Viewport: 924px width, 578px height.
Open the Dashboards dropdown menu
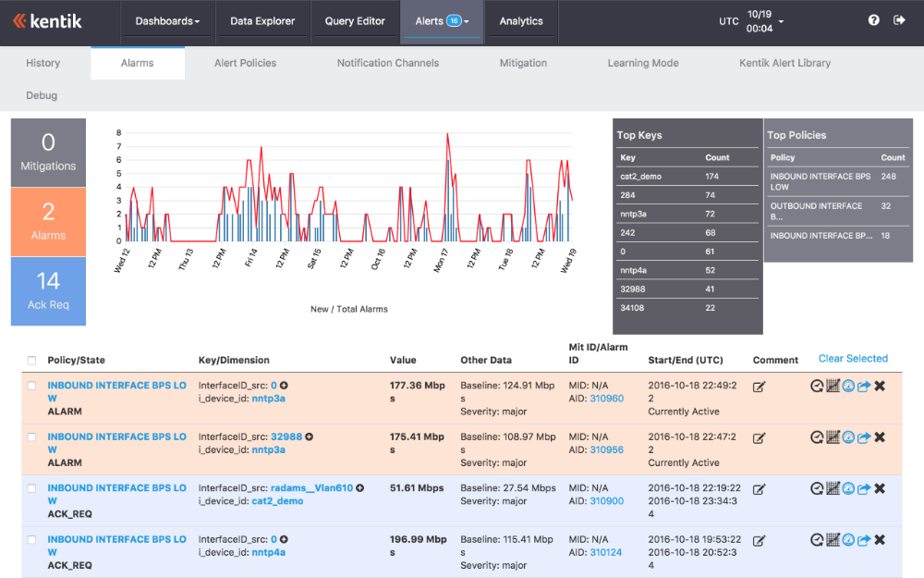(x=167, y=21)
